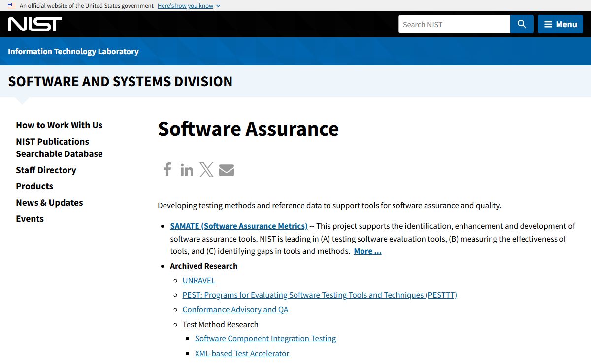Click into the Search NIST field
This screenshot has height=364, width=591.
point(454,24)
